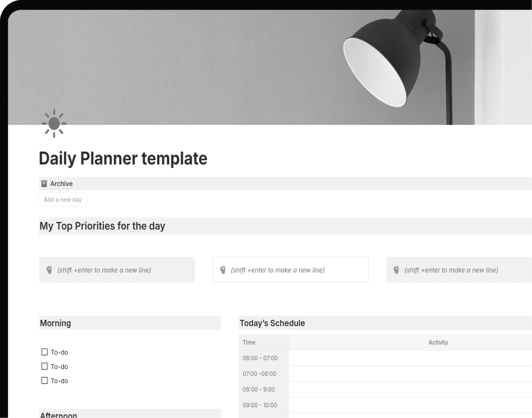This screenshot has height=418, width=532.
Task: Click the Archive box icon
Action: point(44,184)
